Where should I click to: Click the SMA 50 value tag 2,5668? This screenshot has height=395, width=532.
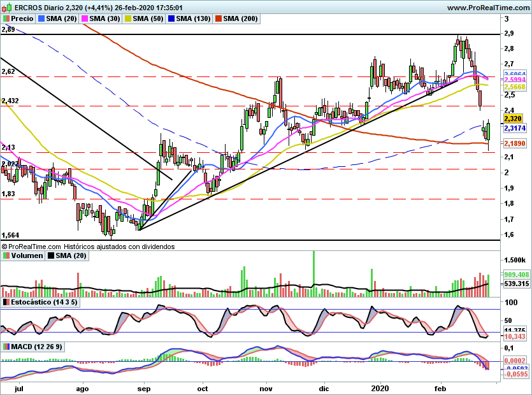[x=515, y=87]
